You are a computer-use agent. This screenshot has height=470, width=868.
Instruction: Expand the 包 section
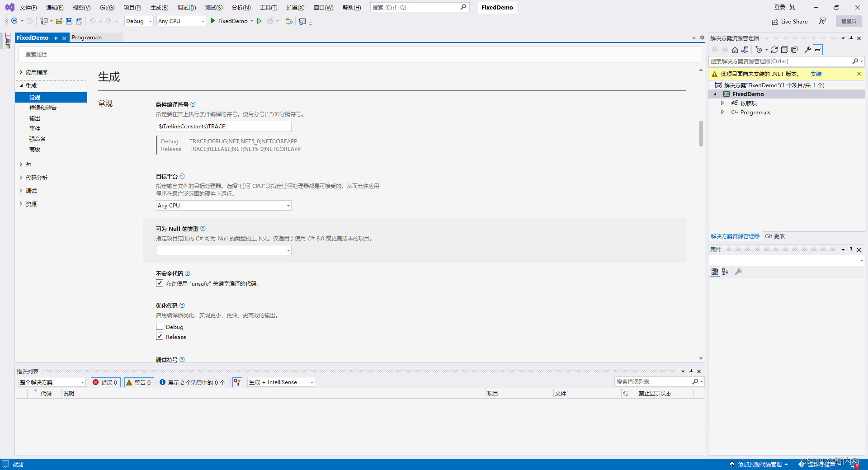point(21,164)
